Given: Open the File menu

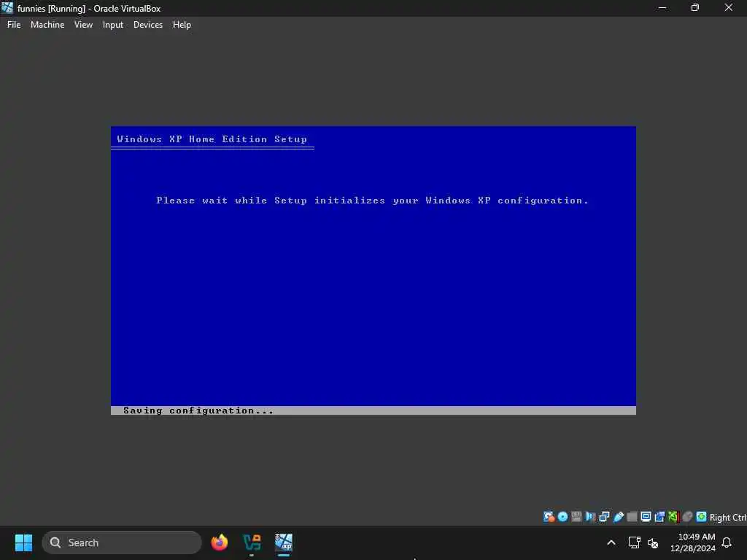Looking at the screenshot, I should pyautogui.click(x=14, y=25).
